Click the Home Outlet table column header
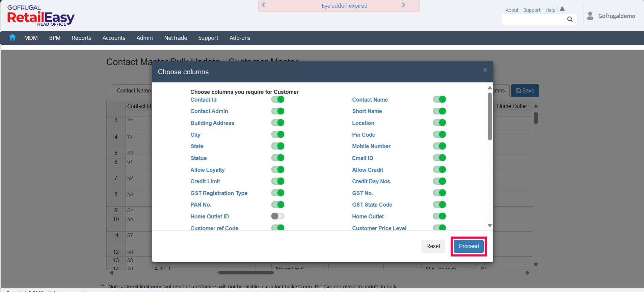The width and height of the screenshot is (644, 292). coord(512,106)
